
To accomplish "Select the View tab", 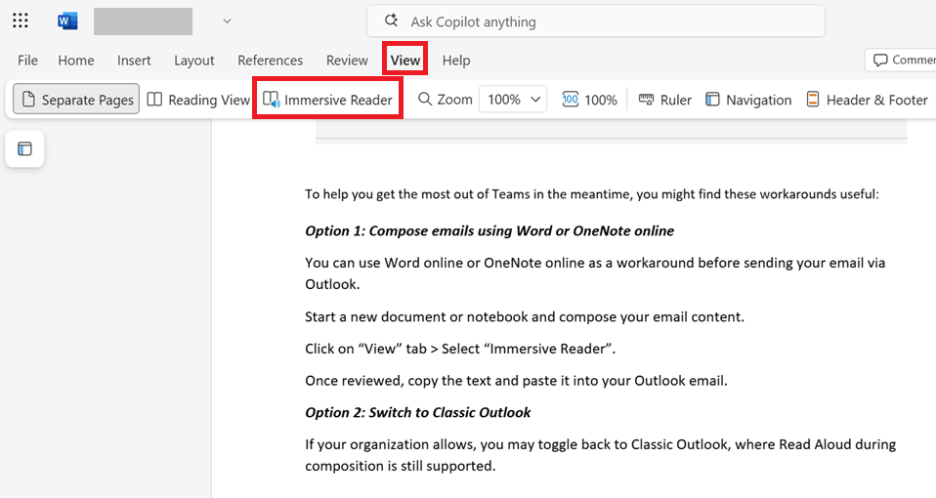I will pyautogui.click(x=405, y=60).
